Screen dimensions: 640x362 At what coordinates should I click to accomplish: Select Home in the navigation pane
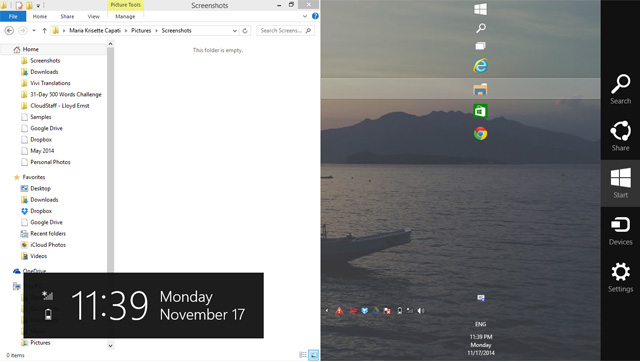pos(31,49)
